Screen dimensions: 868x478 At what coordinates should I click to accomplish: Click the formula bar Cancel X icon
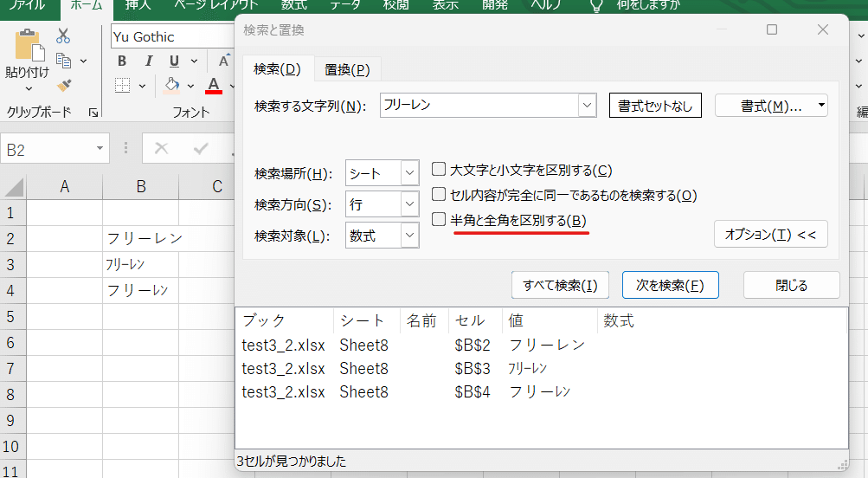[161, 148]
